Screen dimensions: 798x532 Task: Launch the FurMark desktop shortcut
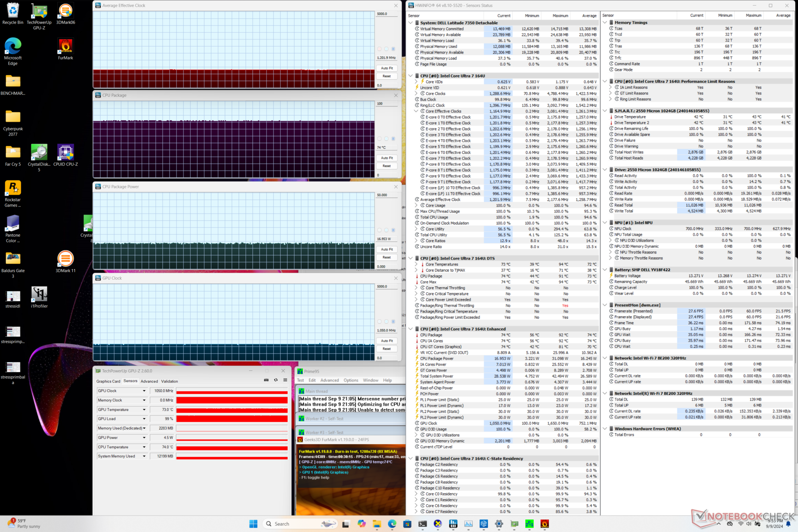coord(66,49)
